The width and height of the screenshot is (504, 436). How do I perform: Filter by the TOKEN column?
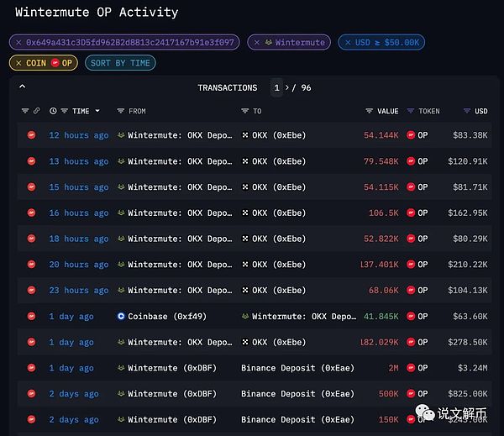coord(411,111)
